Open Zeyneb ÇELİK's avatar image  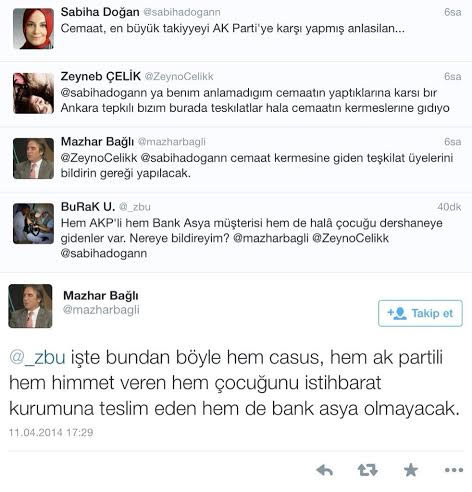pyautogui.click(x=33, y=93)
